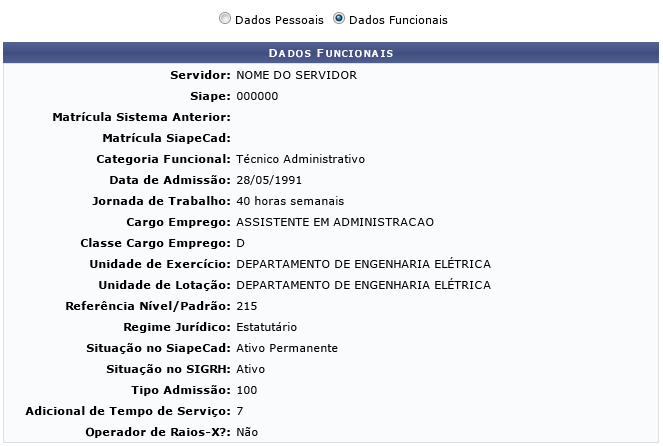This screenshot has width=663, height=446.
Task: Click the Unidade de Exercício department value
Action: [x=363, y=264]
